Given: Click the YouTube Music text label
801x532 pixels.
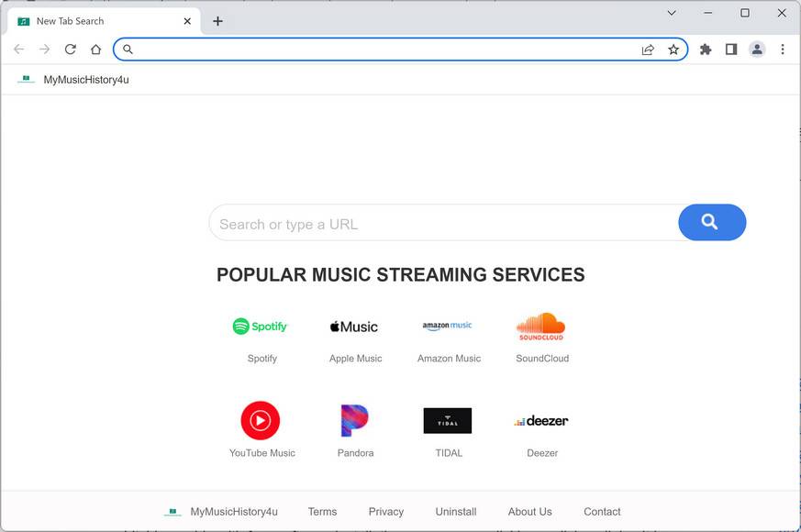Looking at the screenshot, I should (262, 453).
